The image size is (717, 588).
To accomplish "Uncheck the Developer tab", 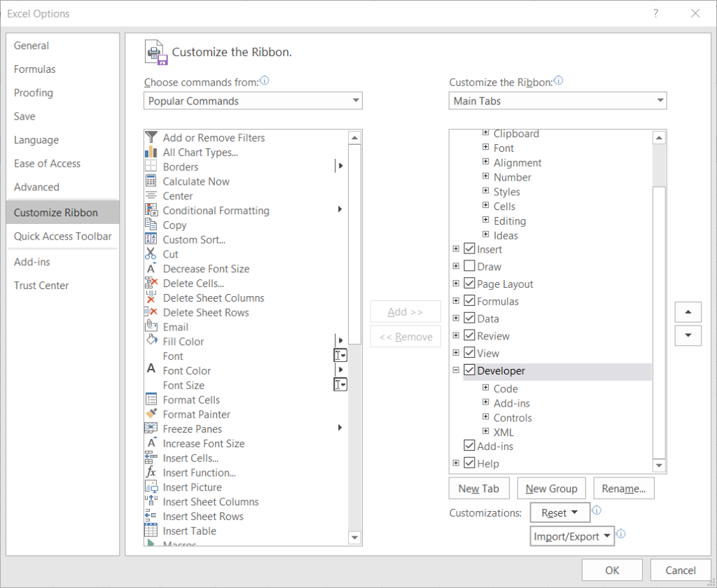I will pyautogui.click(x=469, y=370).
